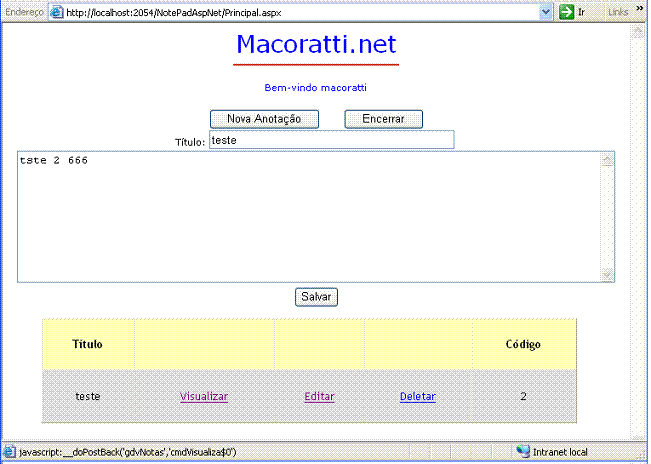Click the Bem-vindo macoratti welcome text
Image resolution: width=651 pixels, height=464 pixels.
pos(315,88)
